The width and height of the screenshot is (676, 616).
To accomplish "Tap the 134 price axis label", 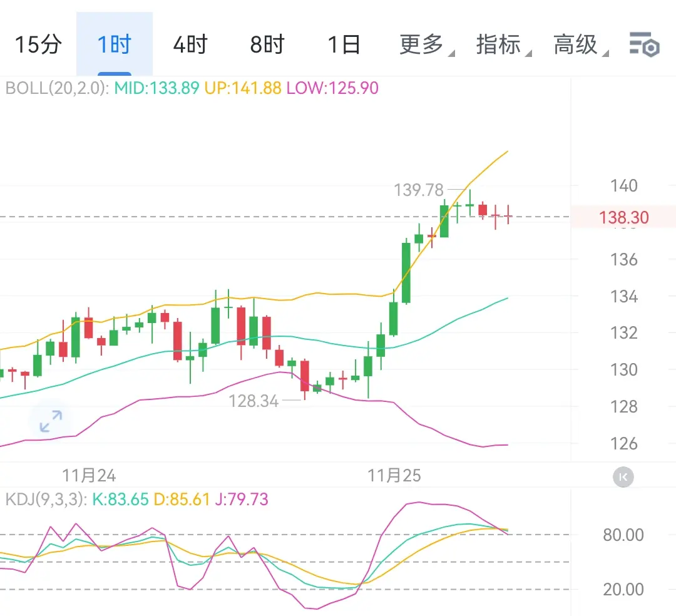I will pos(624,297).
